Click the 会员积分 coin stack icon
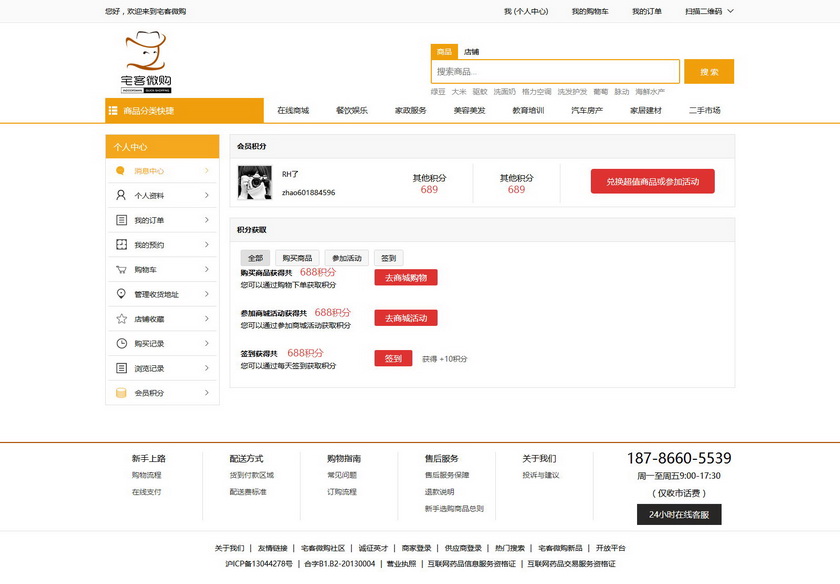This screenshot has height=584, width=840. tap(121, 393)
